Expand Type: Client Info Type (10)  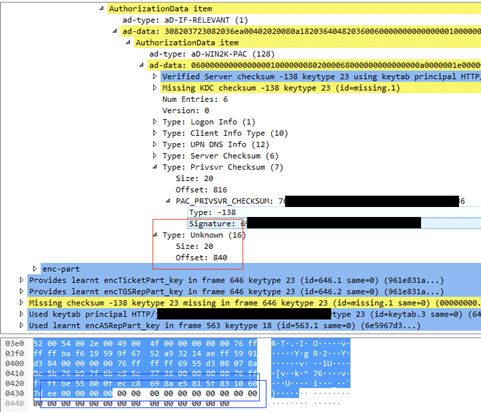[x=155, y=133]
